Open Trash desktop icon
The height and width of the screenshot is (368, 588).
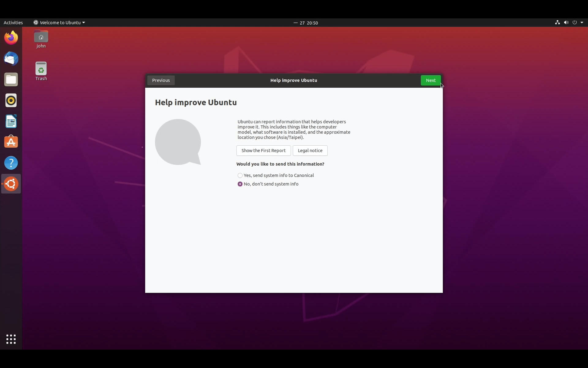(41, 71)
